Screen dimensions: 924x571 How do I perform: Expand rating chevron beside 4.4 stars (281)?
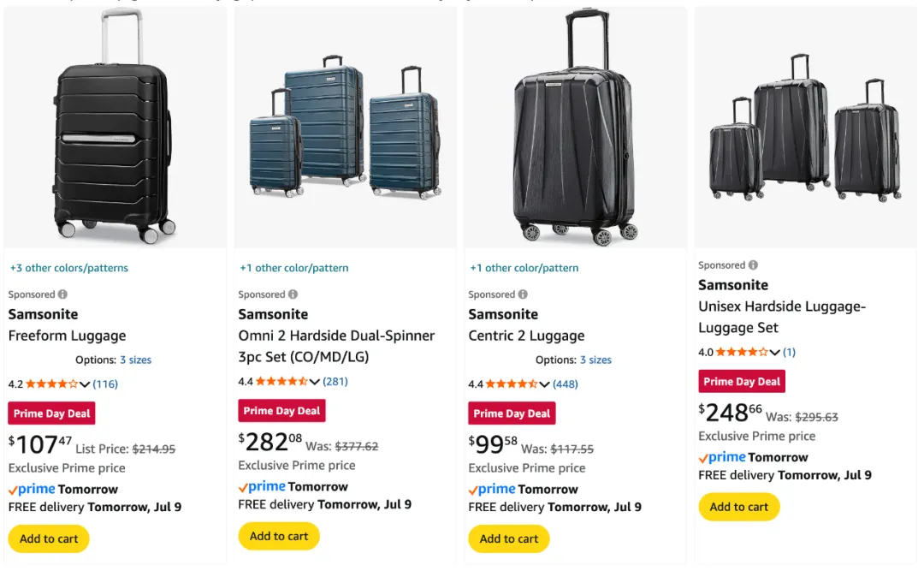[315, 382]
